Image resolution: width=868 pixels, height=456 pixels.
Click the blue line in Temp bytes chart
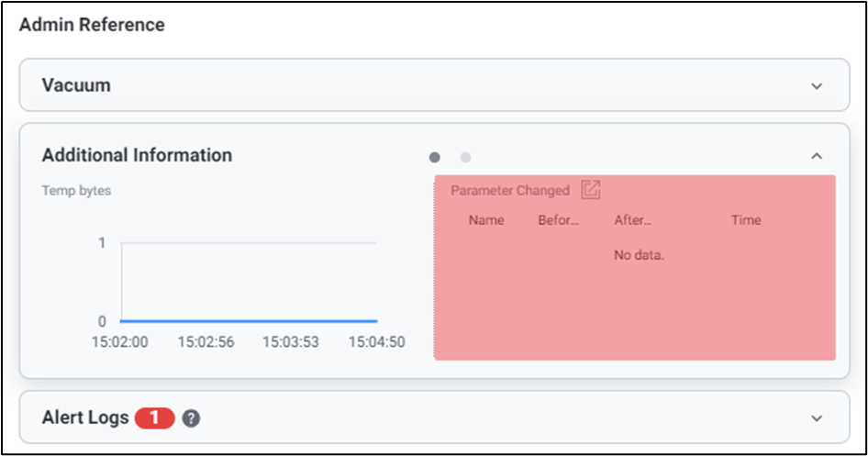[248, 321]
